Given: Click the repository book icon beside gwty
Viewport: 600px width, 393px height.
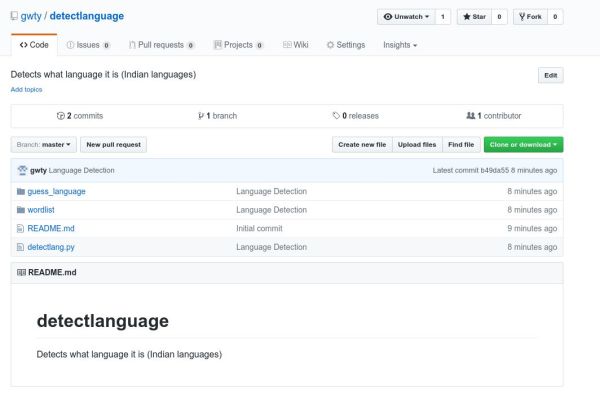Looking at the screenshot, I should 14,16.
